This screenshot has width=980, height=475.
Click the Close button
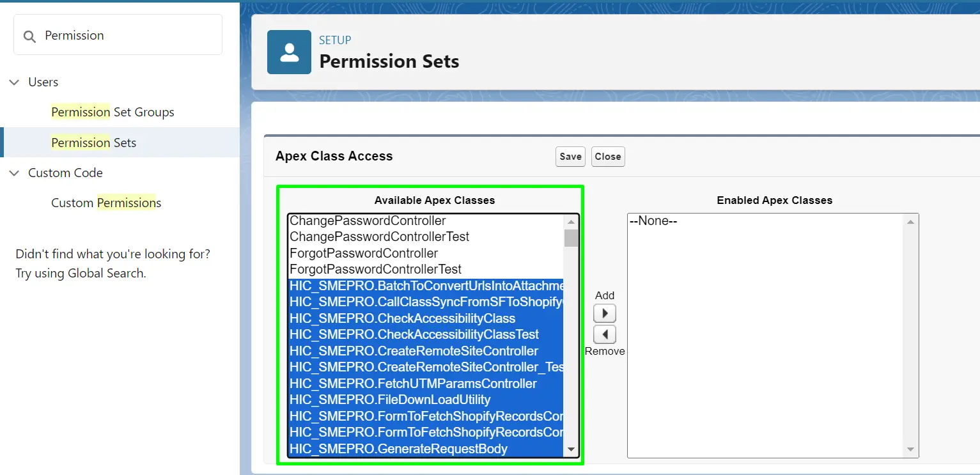(x=608, y=157)
